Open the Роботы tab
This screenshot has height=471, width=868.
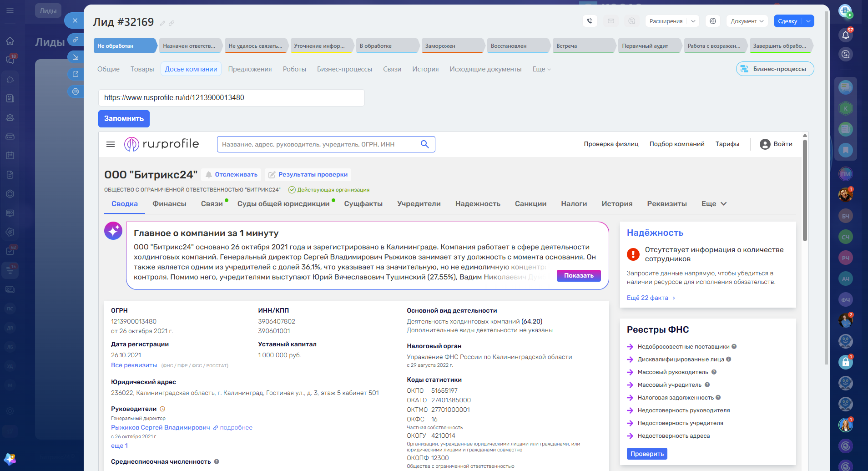pyautogui.click(x=294, y=69)
